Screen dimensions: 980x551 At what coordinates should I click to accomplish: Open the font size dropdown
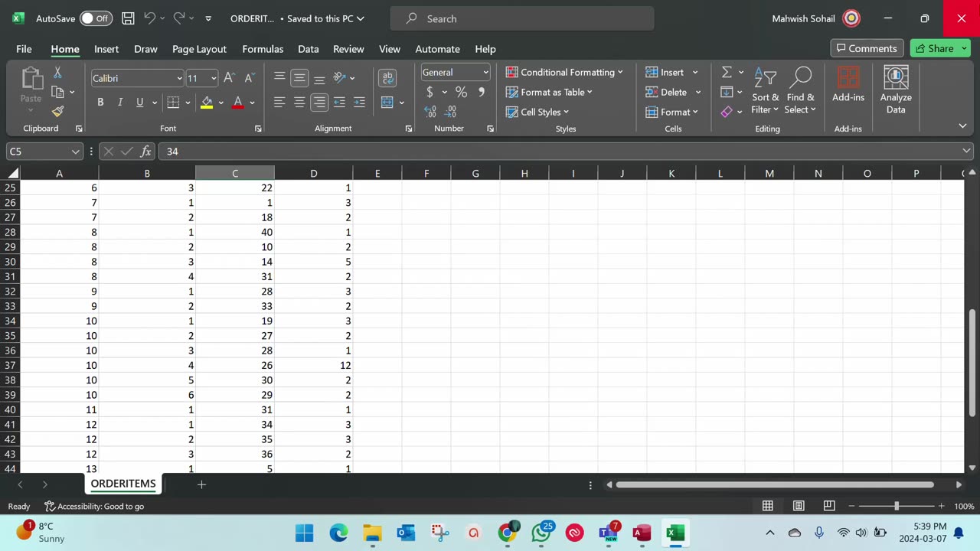tap(214, 78)
